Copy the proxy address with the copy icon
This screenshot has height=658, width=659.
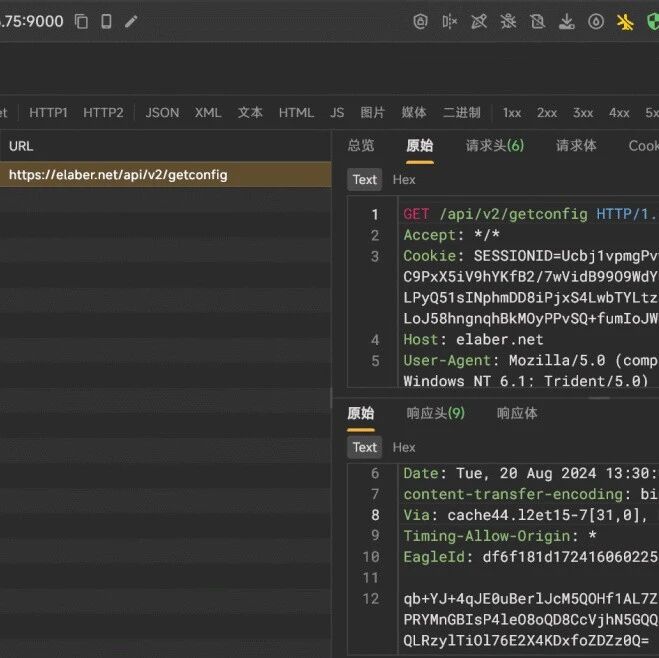pos(81,21)
